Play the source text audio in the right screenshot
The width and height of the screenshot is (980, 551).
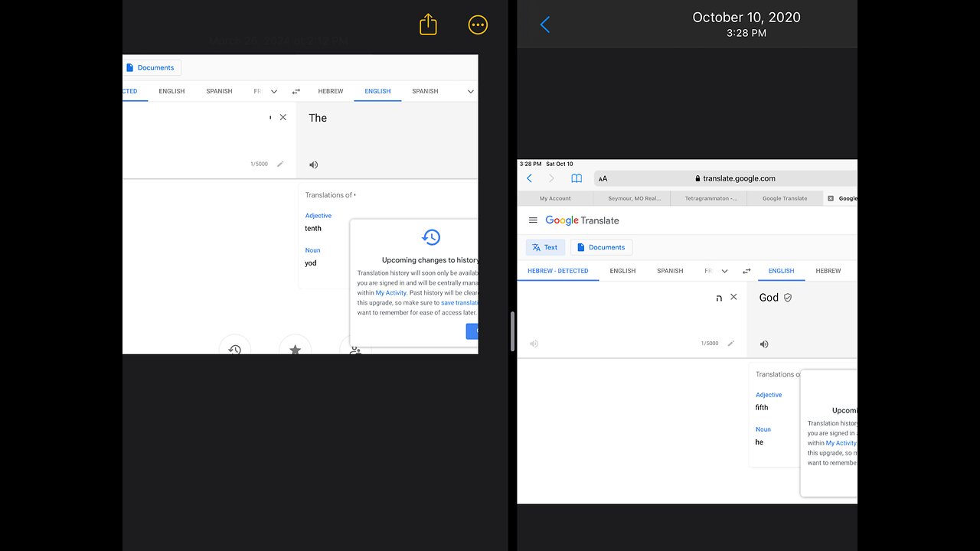(534, 344)
